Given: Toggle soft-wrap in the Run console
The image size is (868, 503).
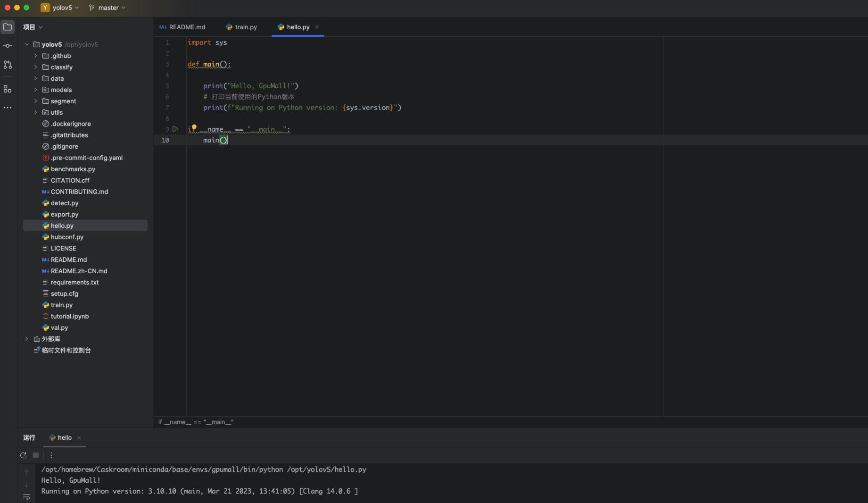Looking at the screenshot, I should (26, 497).
